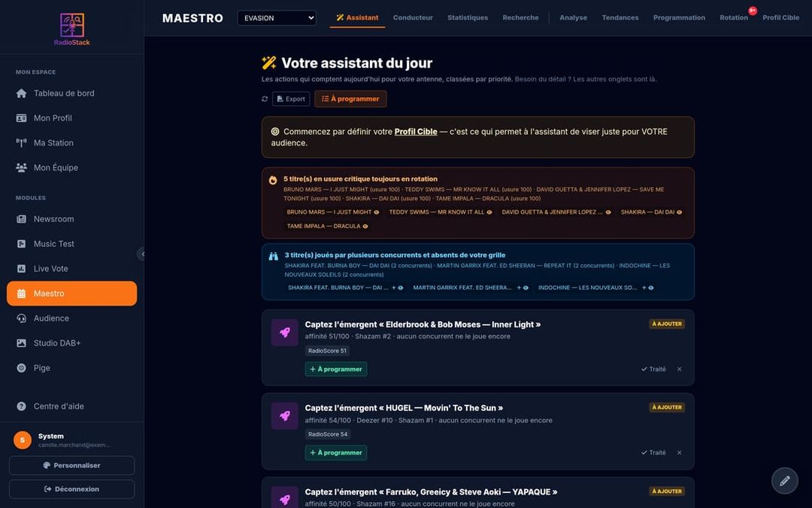View DAVID GUETTA & JENNIFER LOPEZ eye icon
The image size is (812, 508).
608,212
